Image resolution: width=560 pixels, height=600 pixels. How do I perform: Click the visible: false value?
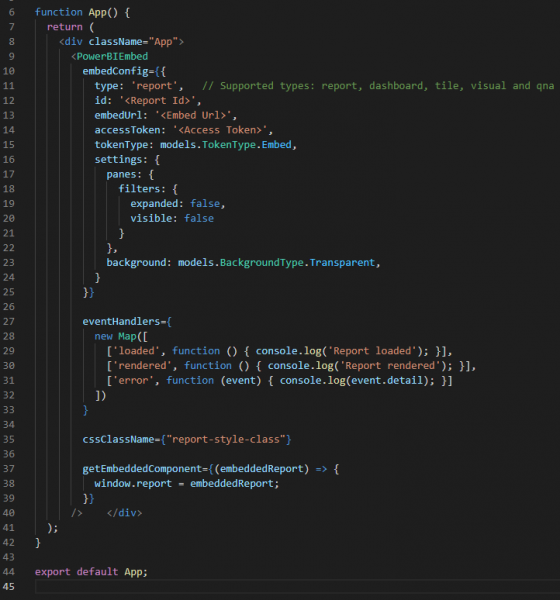click(199, 218)
